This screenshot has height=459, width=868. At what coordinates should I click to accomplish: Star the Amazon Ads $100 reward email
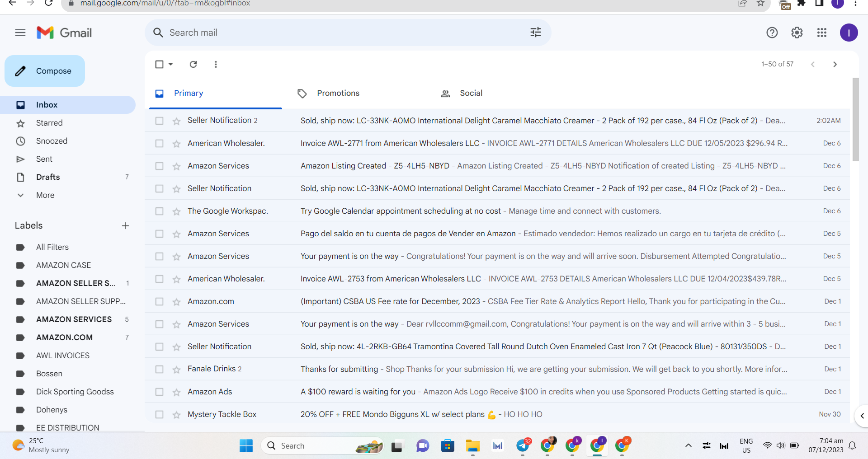[176, 392]
